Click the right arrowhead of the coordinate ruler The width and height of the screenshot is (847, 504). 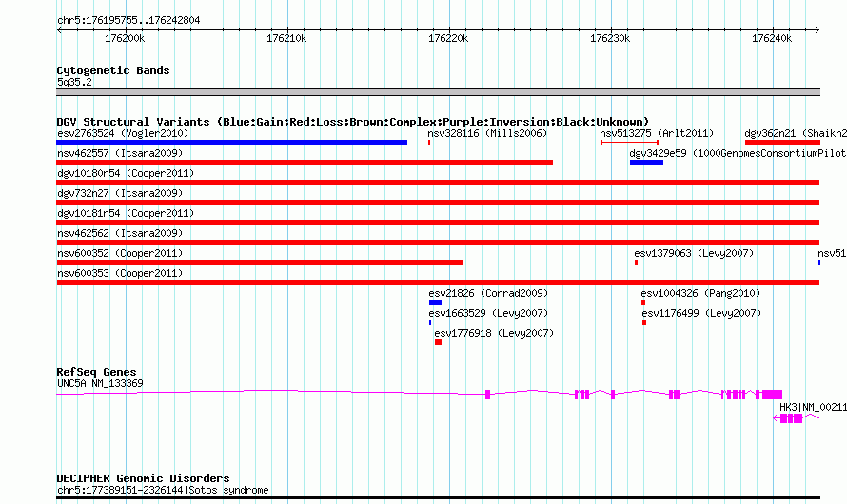point(817,30)
